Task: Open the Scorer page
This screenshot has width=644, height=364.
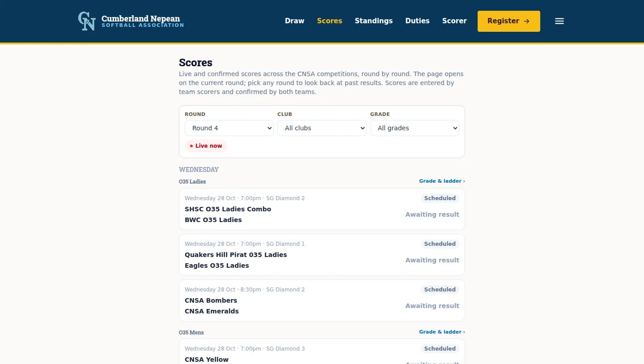Action: click(454, 21)
